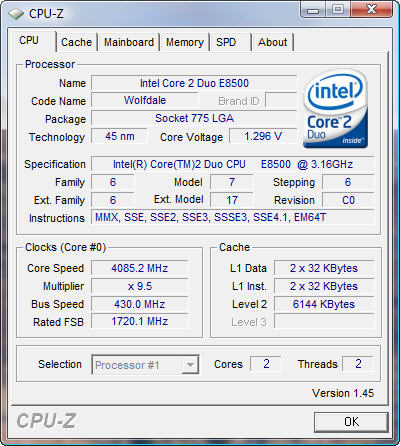Open the Cache tab

(x=76, y=43)
